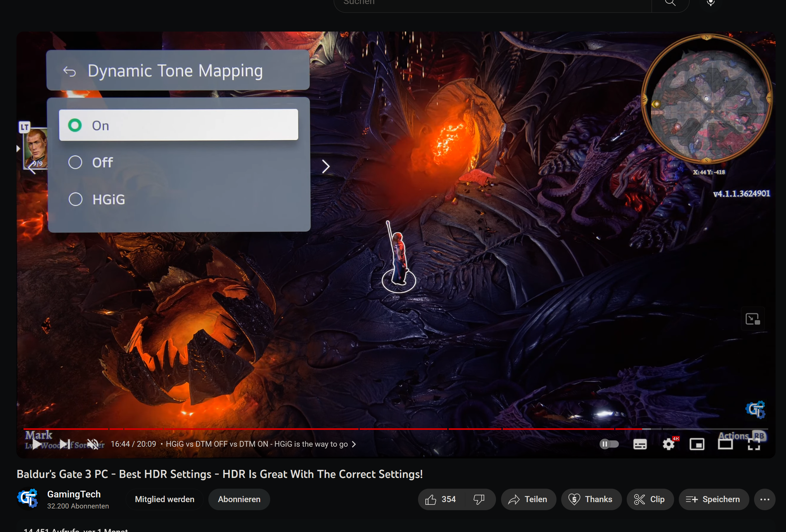
Task: Open the Clip tool
Action: 650,499
